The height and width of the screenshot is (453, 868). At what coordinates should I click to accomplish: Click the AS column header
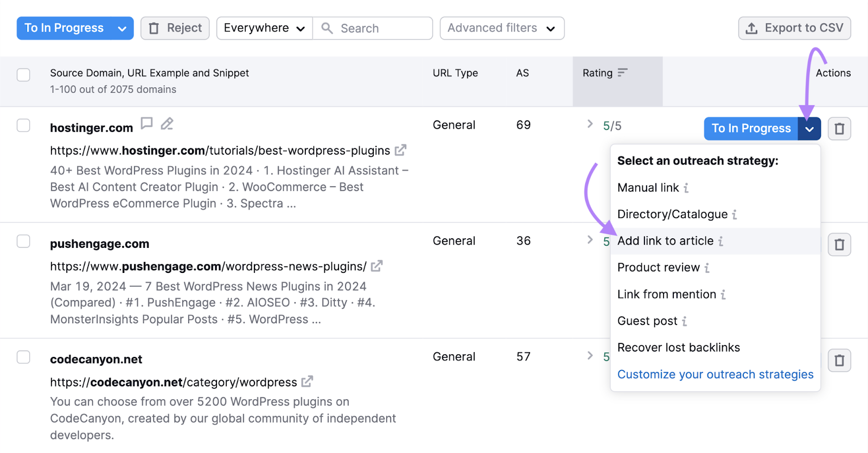tap(522, 73)
